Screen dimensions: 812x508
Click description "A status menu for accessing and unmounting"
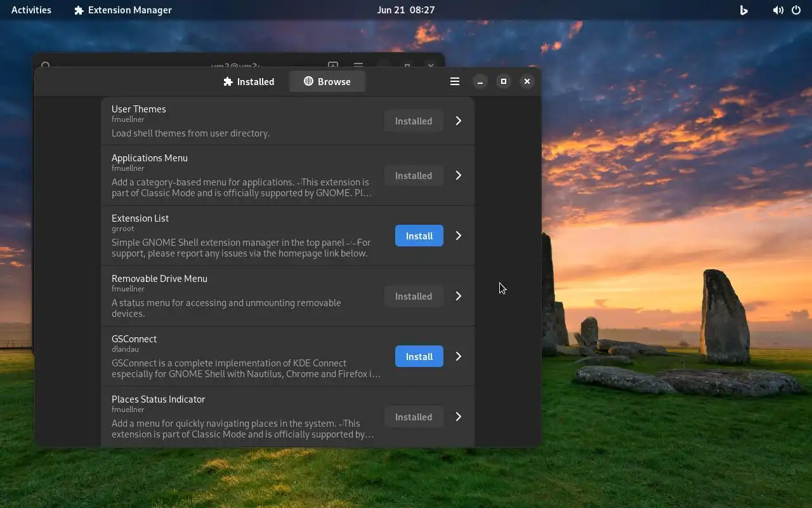[x=226, y=308]
